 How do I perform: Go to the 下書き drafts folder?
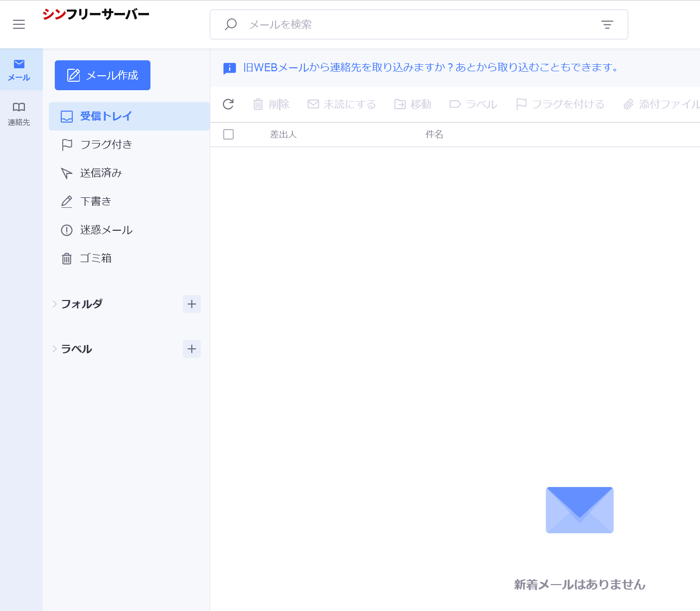(x=96, y=201)
